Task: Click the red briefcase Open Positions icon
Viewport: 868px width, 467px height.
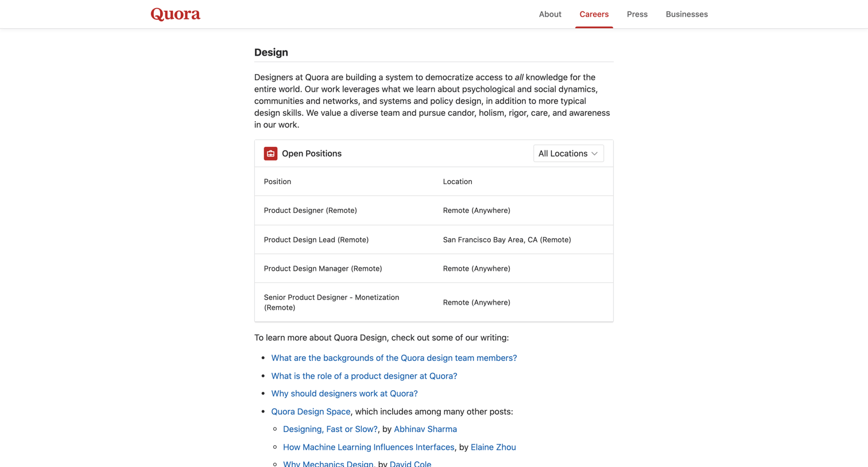Action: [x=270, y=153]
